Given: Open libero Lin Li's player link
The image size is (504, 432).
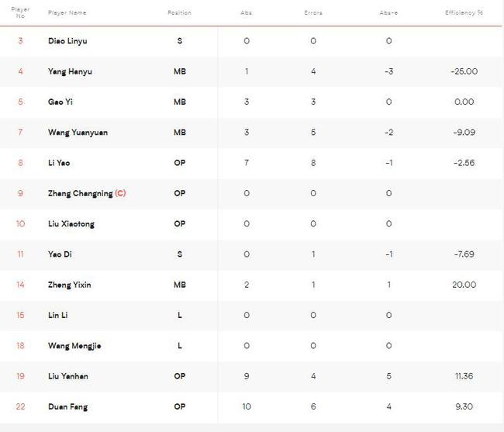Looking at the screenshot, I should coord(58,315).
